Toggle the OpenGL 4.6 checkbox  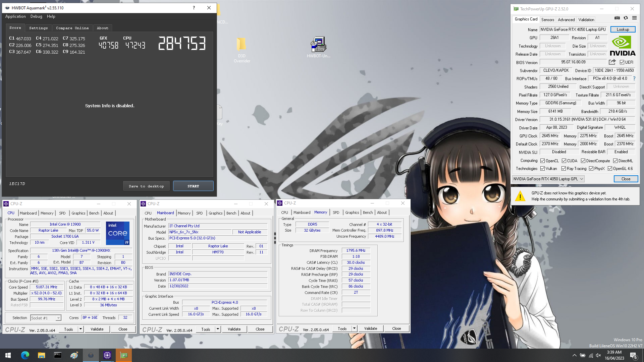610,169
